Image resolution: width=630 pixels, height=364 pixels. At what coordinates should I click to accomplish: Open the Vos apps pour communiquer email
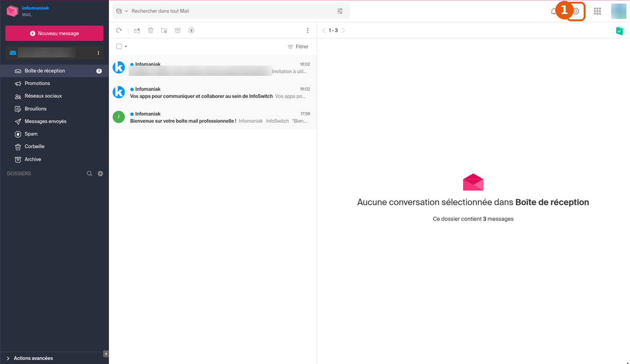(x=212, y=92)
